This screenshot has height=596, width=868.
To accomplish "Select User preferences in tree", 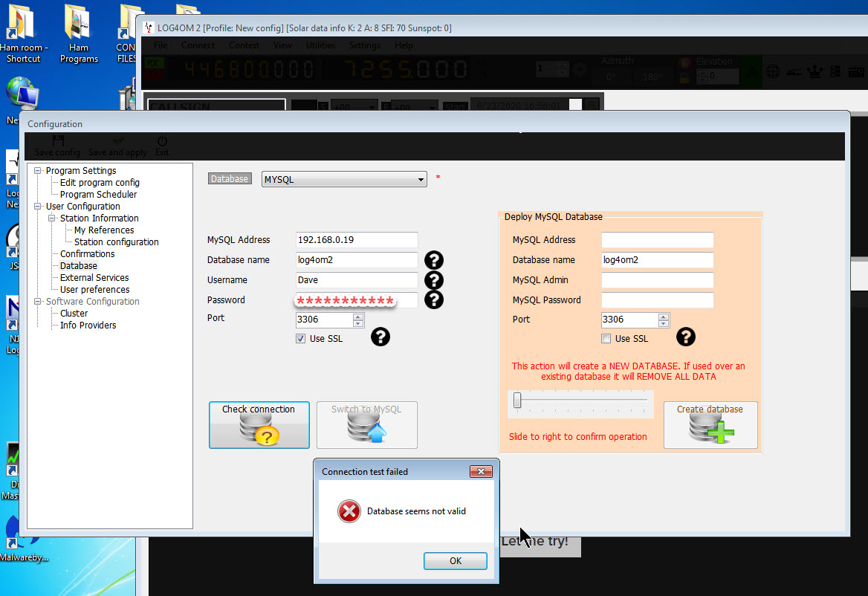I will click(x=94, y=289).
